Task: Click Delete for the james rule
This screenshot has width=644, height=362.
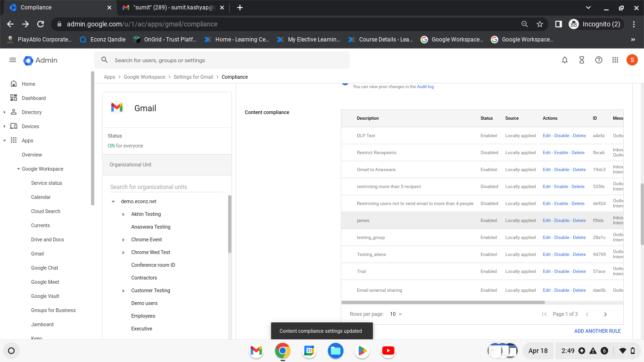Action: point(579,221)
